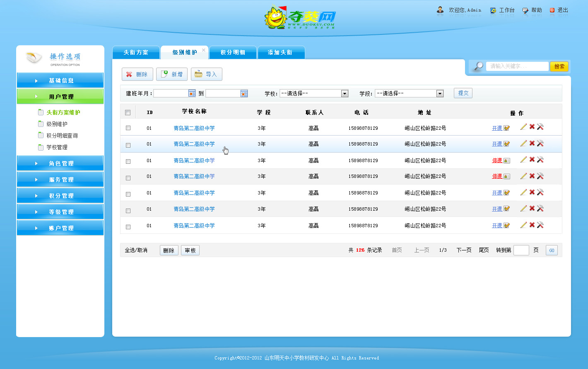The height and width of the screenshot is (369, 588).
Task: Click the tools settings icon in the first row
Action: pyautogui.click(x=540, y=127)
